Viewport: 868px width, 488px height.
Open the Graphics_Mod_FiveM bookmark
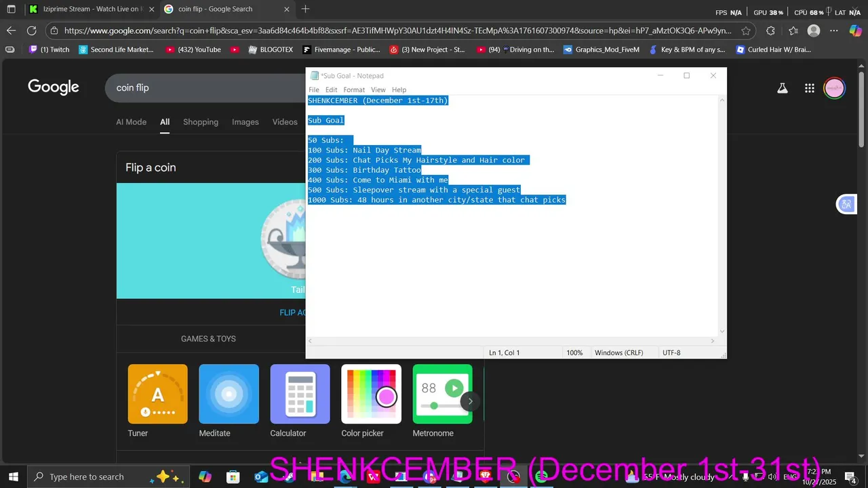pos(601,49)
